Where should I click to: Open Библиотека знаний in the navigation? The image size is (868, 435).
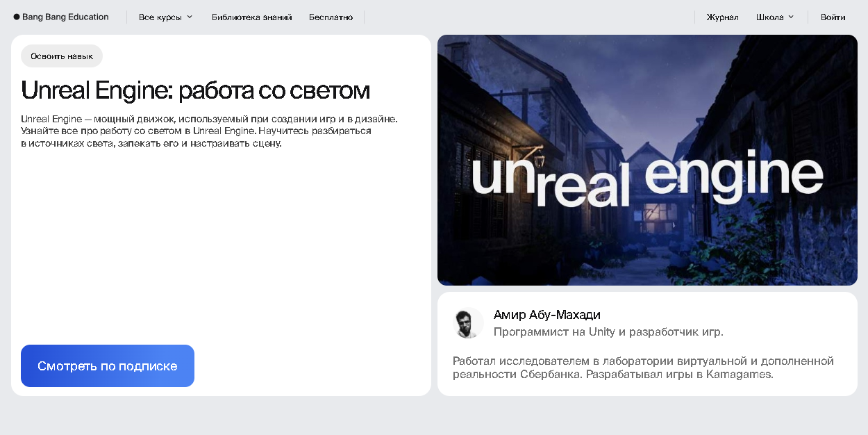pyautogui.click(x=252, y=17)
